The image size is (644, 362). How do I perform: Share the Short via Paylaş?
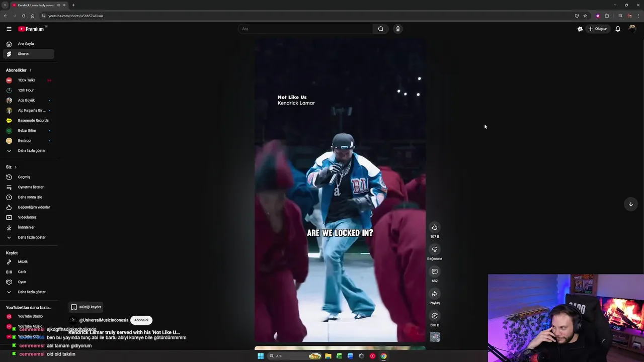point(435,294)
